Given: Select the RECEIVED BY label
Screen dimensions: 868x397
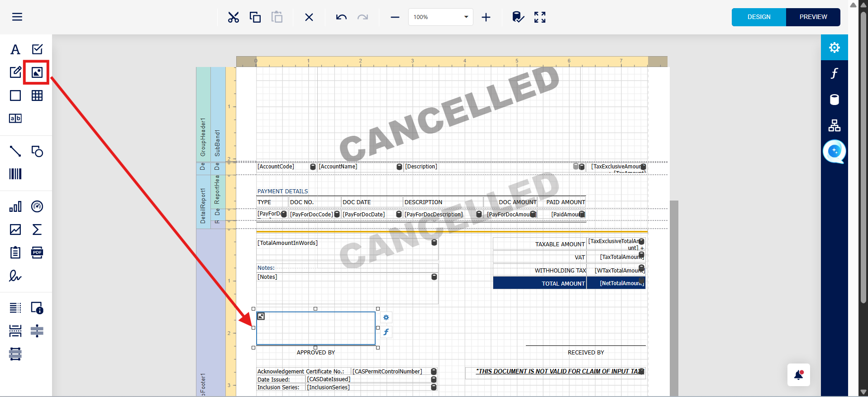Looking at the screenshot, I should tap(586, 353).
